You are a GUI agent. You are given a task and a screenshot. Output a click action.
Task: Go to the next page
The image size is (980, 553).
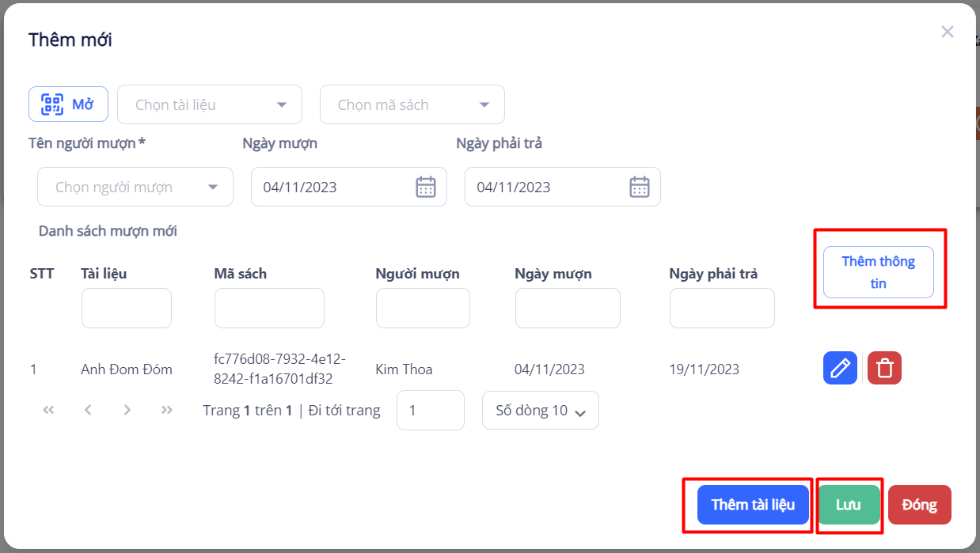point(127,410)
